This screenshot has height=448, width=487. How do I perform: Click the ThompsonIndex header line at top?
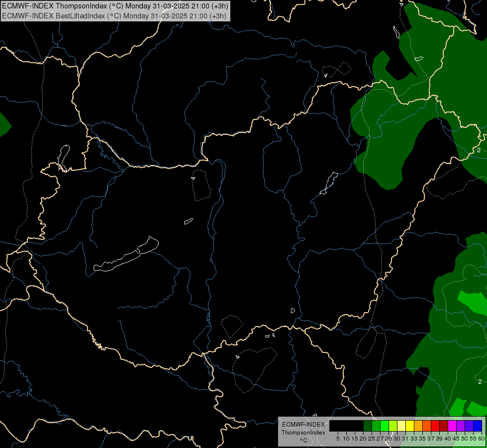coord(115,6)
